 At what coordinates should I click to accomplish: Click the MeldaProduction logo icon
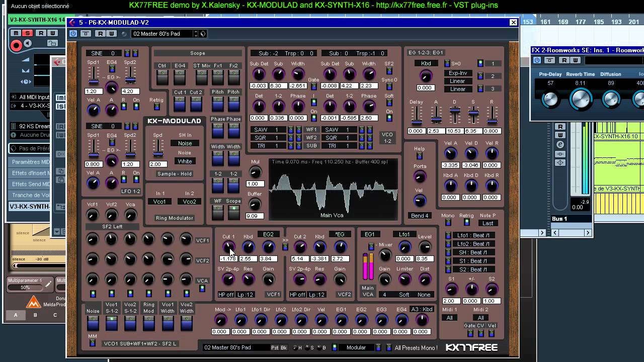pyautogui.click(x=33, y=302)
